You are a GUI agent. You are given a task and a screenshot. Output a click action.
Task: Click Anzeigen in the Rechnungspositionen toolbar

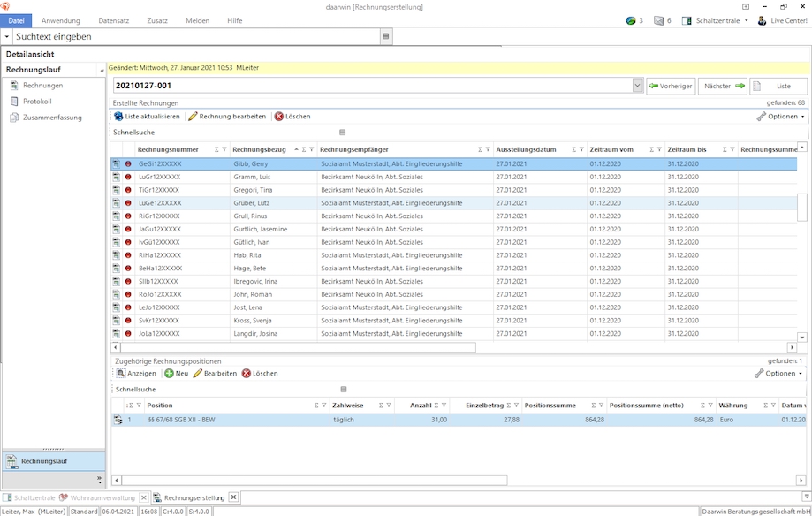136,374
